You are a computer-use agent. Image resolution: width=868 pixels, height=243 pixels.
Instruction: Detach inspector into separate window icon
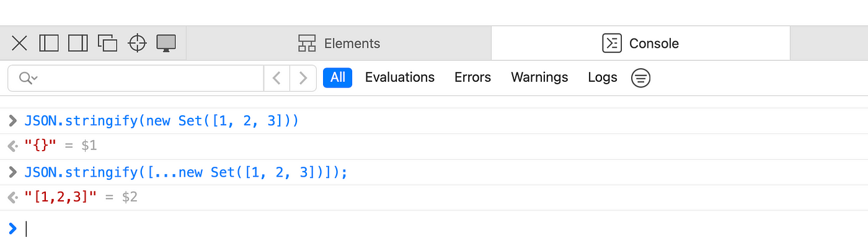point(107,43)
